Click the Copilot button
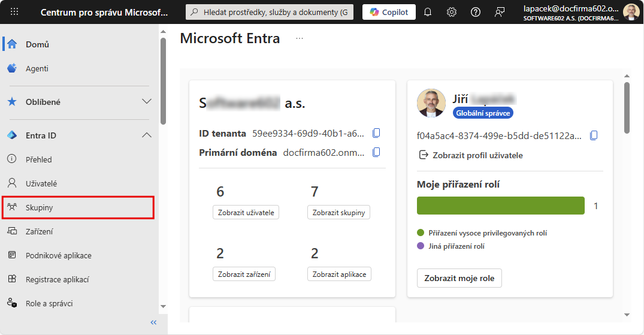Image resolution: width=644 pixels, height=335 pixels. pos(389,12)
